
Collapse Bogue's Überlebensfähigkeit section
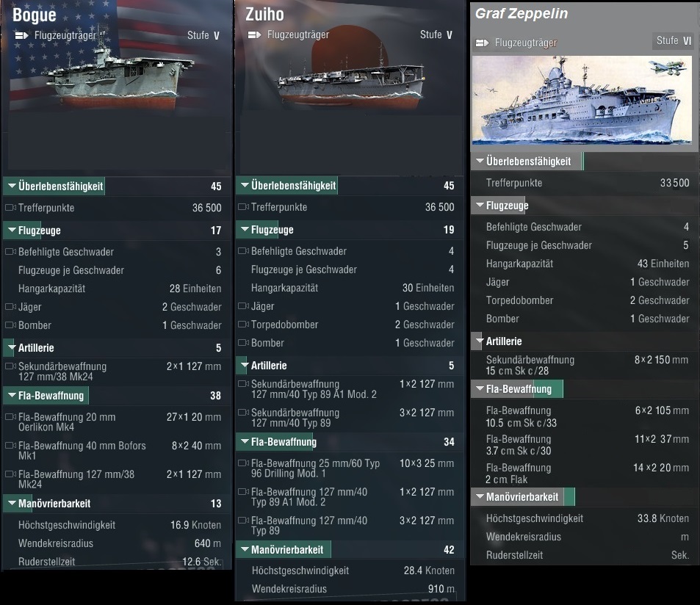click(x=12, y=186)
